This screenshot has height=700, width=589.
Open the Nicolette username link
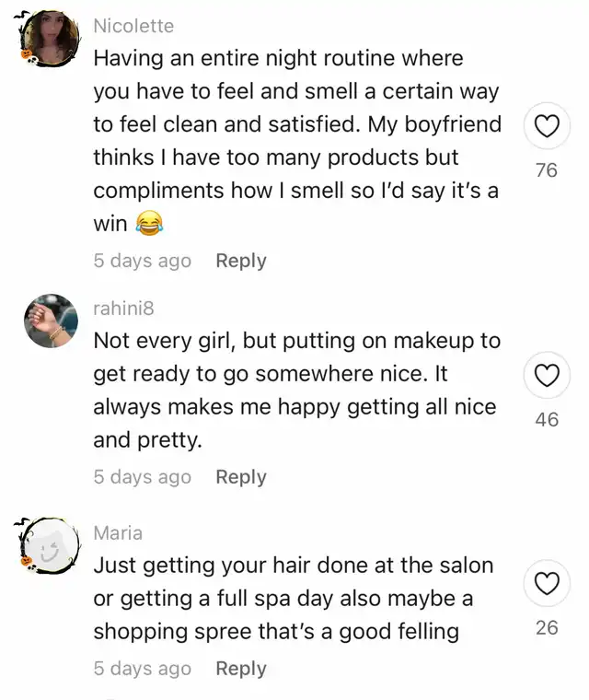click(x=133, y=26)
